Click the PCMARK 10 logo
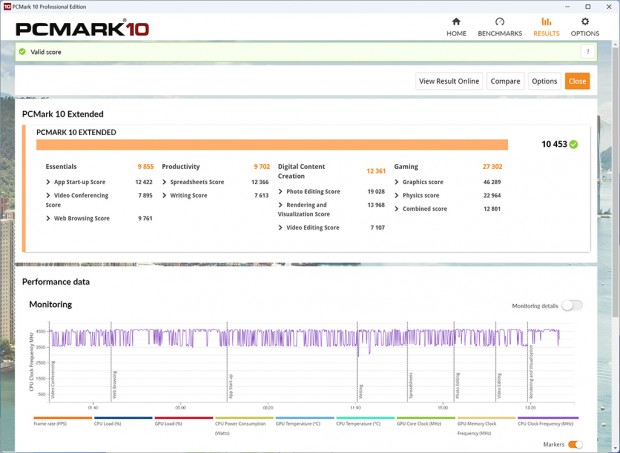The image size is (620, 453). pos(82,29)
